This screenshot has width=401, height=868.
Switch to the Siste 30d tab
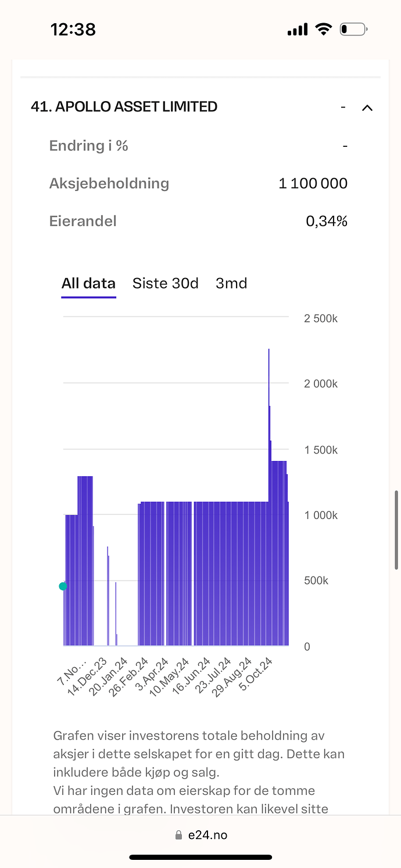click(x=166, y=283)
